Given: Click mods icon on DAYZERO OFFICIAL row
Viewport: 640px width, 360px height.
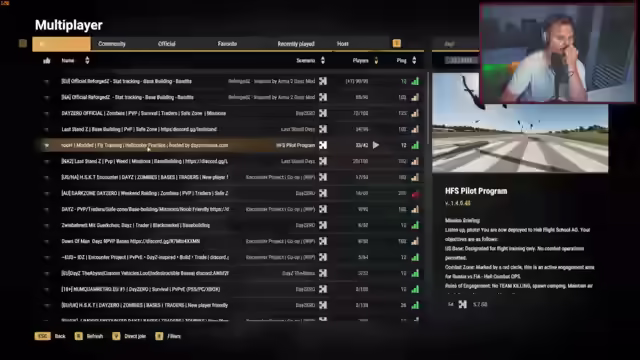Looking at the screenshot, I should (323, 113).
